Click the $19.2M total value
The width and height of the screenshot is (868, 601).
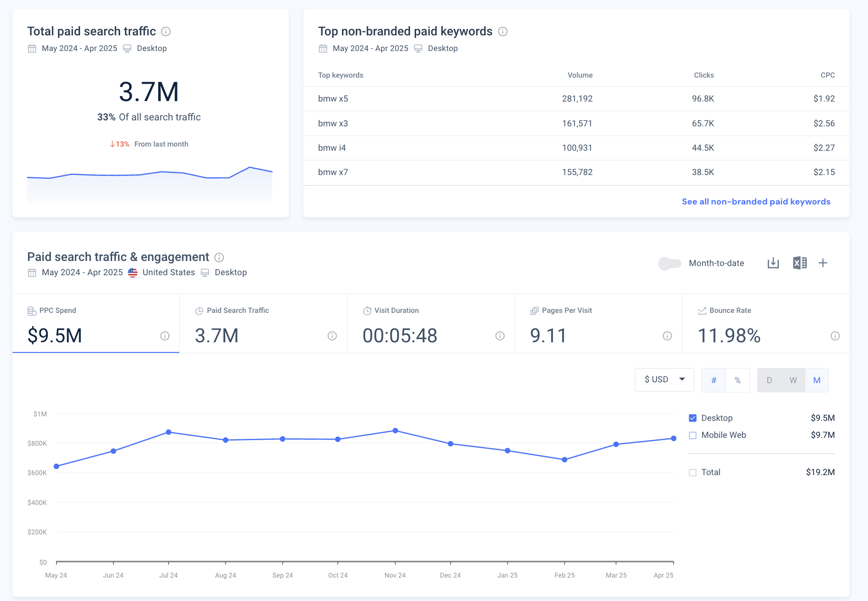(820, 472)
